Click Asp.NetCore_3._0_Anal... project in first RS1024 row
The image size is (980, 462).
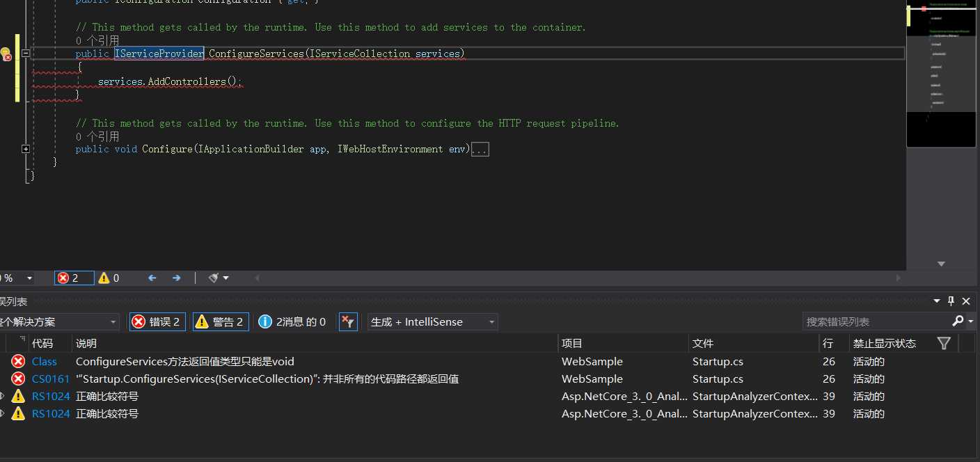pyautogui.click(x=624, y=396)
